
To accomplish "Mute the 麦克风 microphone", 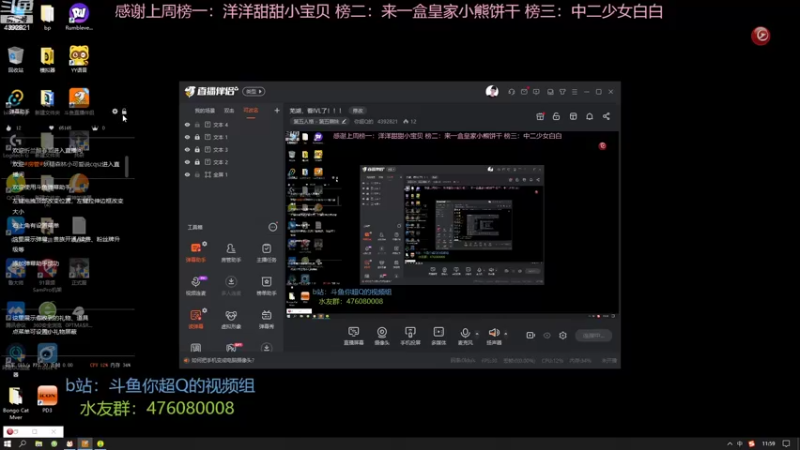I will (x=465, y=336).
